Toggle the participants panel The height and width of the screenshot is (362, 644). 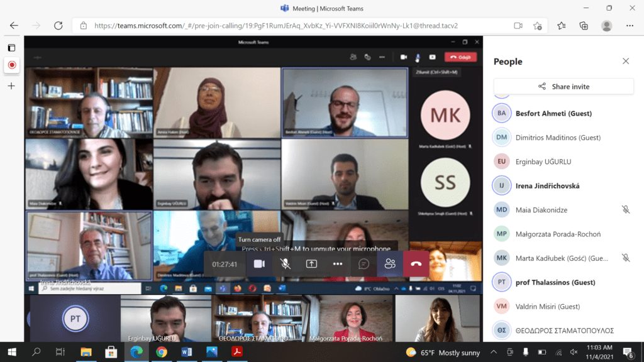point(390,264)
